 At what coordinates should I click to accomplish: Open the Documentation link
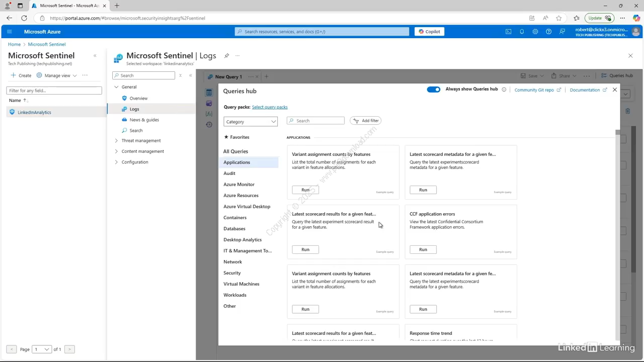[588, 90]
